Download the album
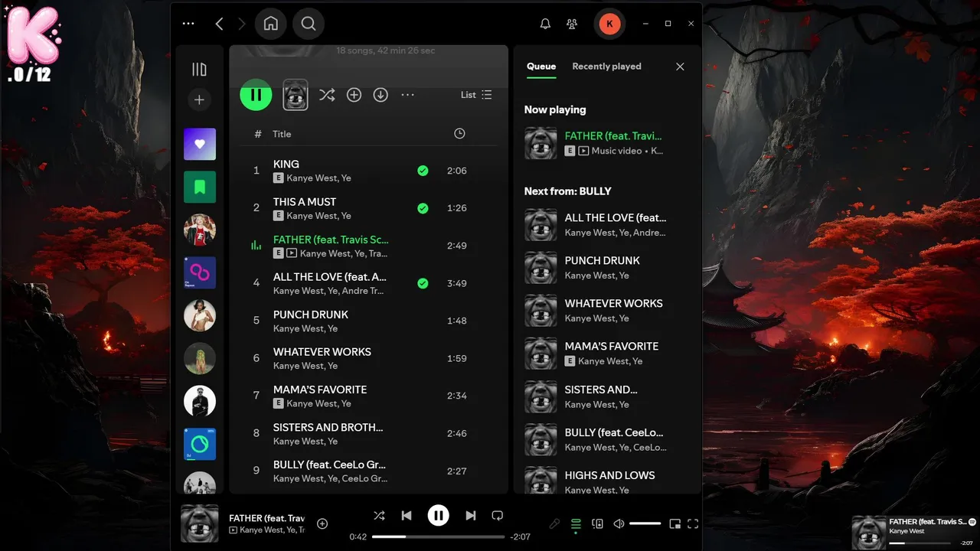The height and width of the screenshot is (551, 980). [x=381, y=95]
